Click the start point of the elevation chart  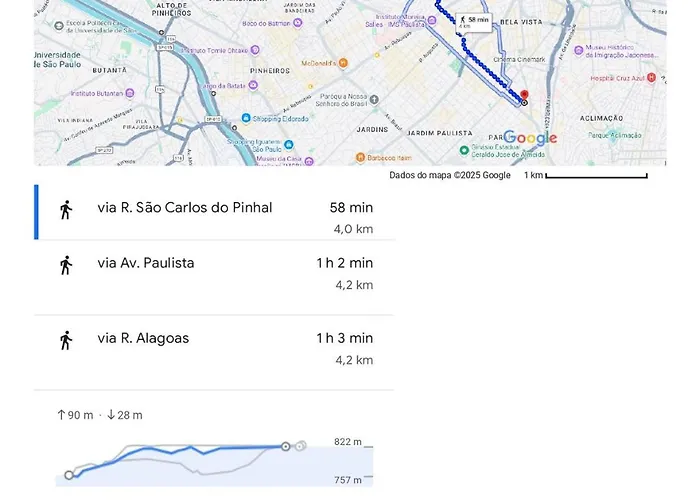pos(69,475)
